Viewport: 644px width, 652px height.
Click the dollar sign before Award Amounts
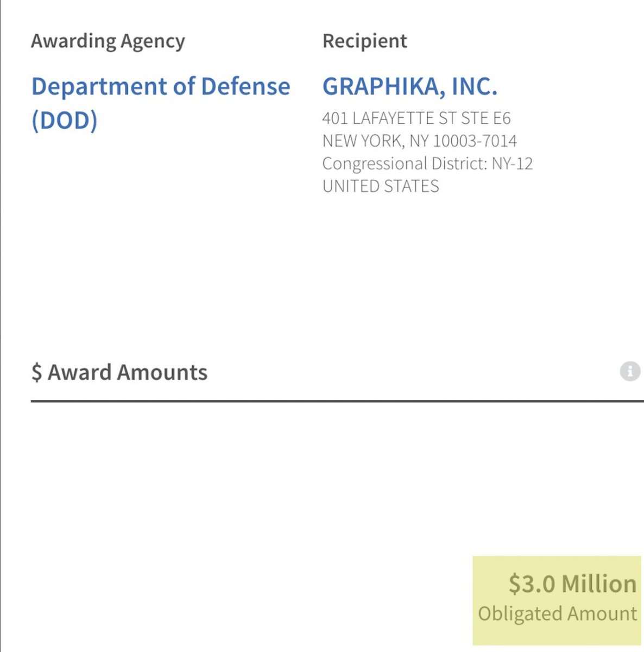point(36,373)
